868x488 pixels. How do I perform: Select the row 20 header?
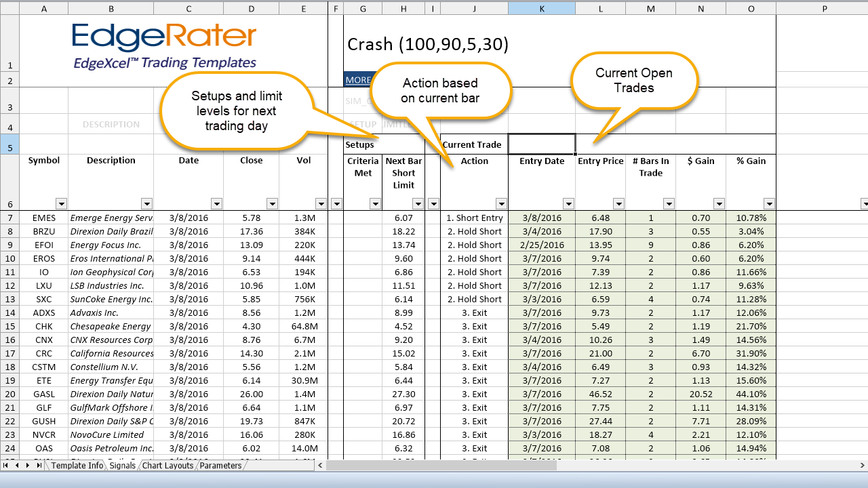[x=9, y=394]
